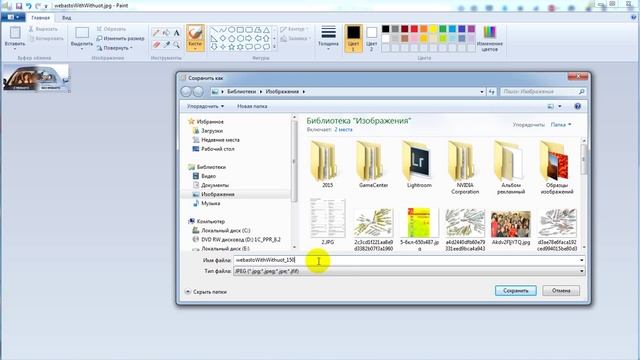
Task: Select the 2015 folder
Action: 327,164
